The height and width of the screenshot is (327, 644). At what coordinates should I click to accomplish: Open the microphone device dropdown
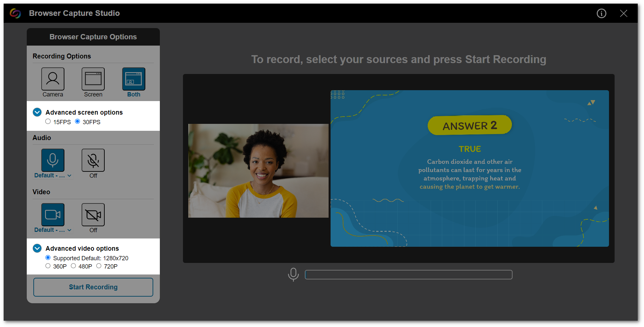click(x=53, y=175)
